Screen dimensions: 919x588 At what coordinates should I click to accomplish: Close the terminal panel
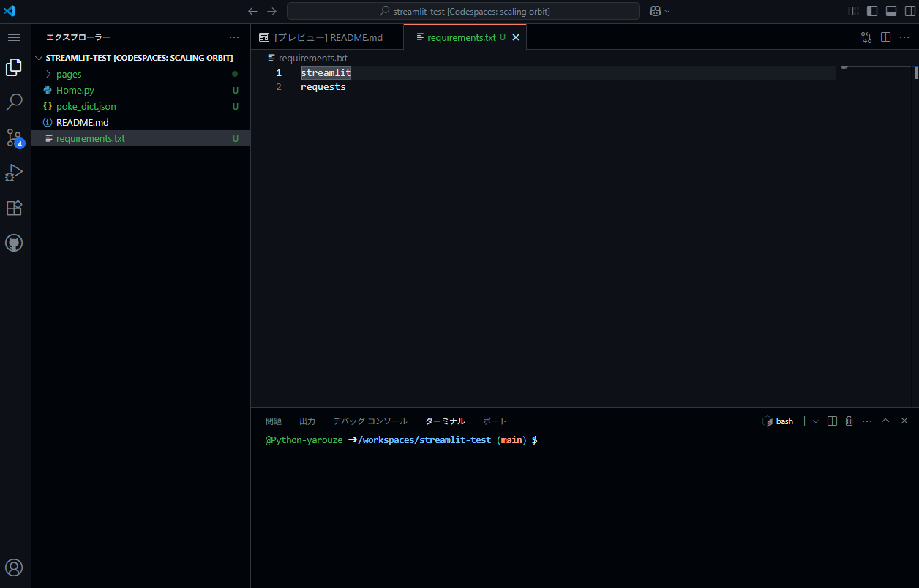pyautogui.click(x=904, y=421)
